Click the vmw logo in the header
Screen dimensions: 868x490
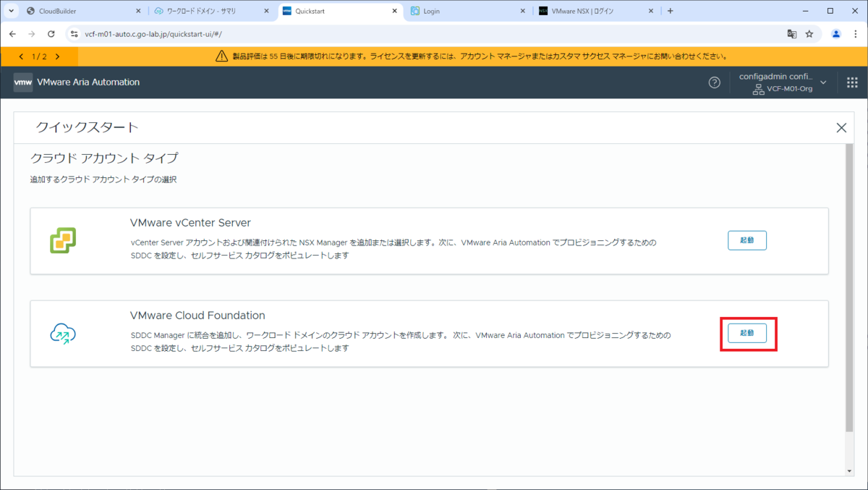coord(23,83)
